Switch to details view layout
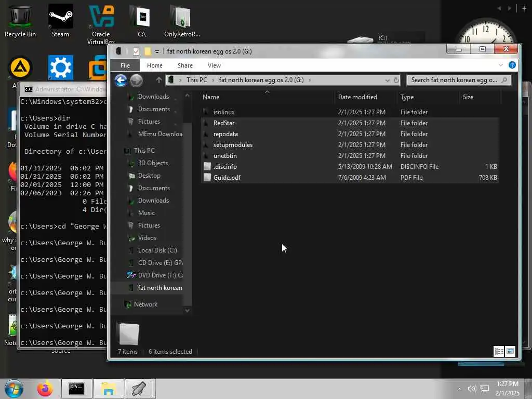Viewport: 532px width, 399px height. click(x=499, y=352)
